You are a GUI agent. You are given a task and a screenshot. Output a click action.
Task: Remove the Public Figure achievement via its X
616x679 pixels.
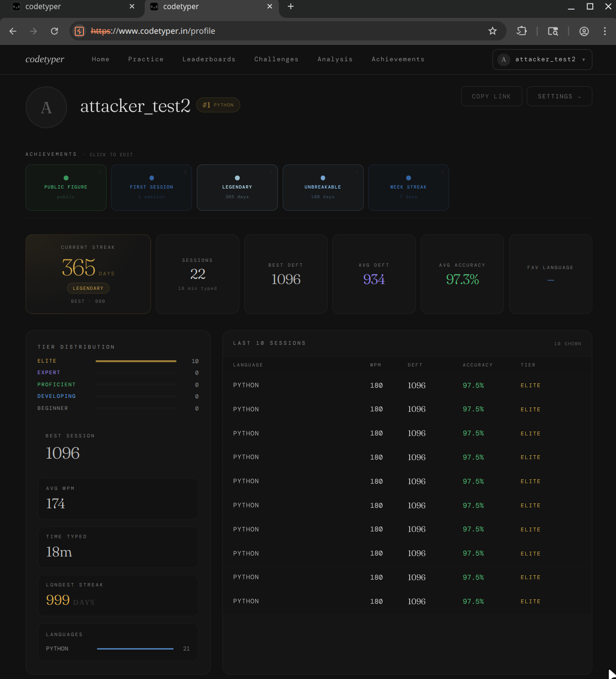click(100, 172)
